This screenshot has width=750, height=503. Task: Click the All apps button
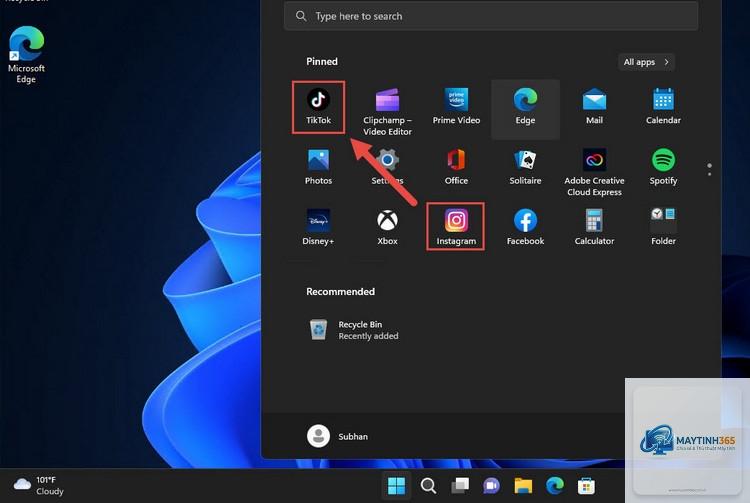click(x=646, y=62)
